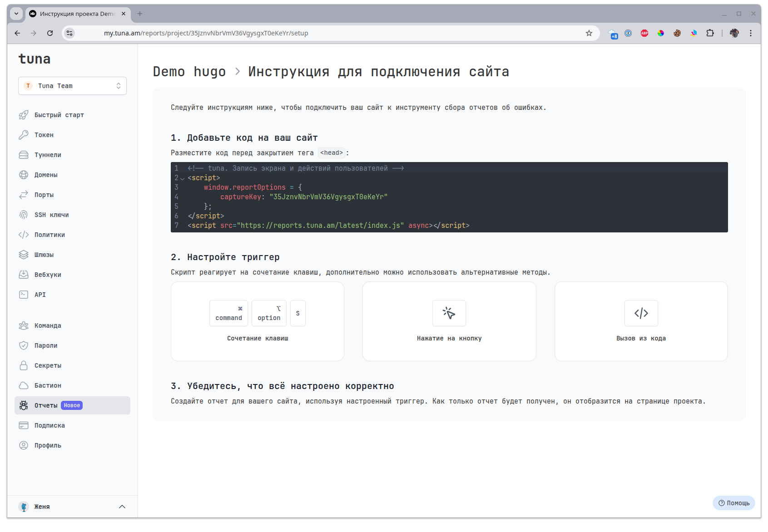The width and height of the screenshot is (768, 532).
Task: Open the Tunnels (Туннели) sidebar icon
Action: click(24, 155)
